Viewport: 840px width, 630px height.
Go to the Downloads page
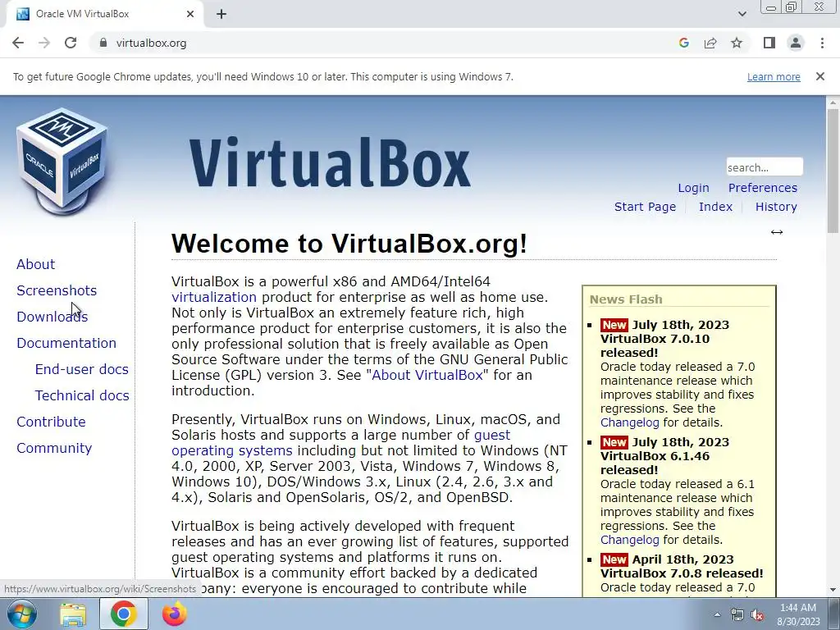[x=52, y=317]
